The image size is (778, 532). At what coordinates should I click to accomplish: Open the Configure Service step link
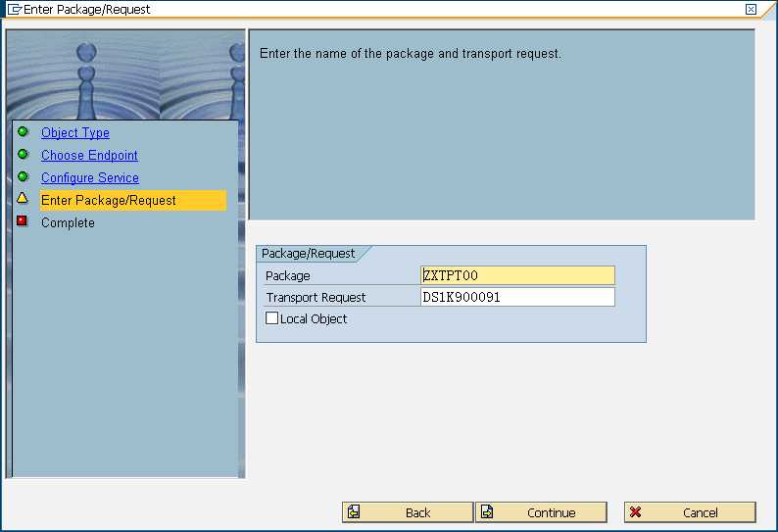[x=90, y=177]
